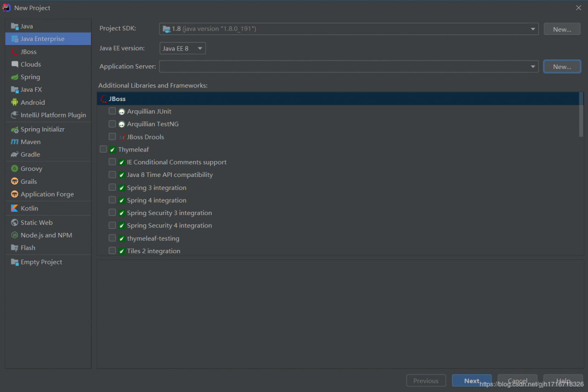This screenshot has height=392, width=588.
Task: Click New button next to Application Server
Action: click(x=562, y=67)
